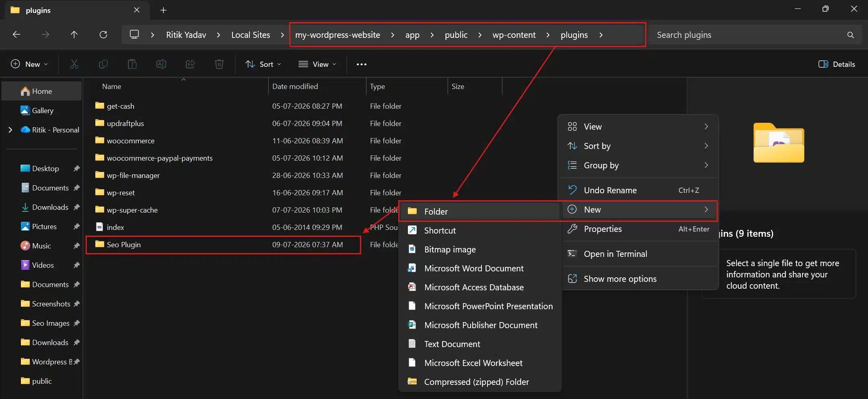Screen dimensions: 868x399
Task: Click the This PC monitor icon in address bar
Action: 134,35
